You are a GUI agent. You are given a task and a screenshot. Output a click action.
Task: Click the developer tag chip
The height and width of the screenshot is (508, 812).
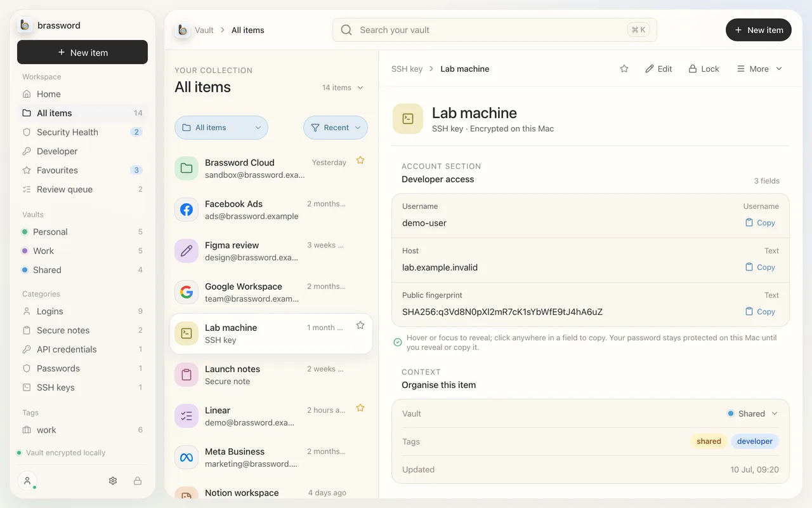click(x=755, y=441)
